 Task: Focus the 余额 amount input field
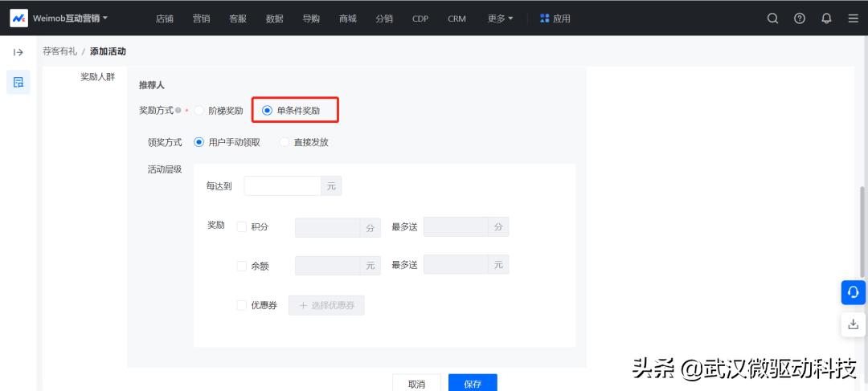328,266
